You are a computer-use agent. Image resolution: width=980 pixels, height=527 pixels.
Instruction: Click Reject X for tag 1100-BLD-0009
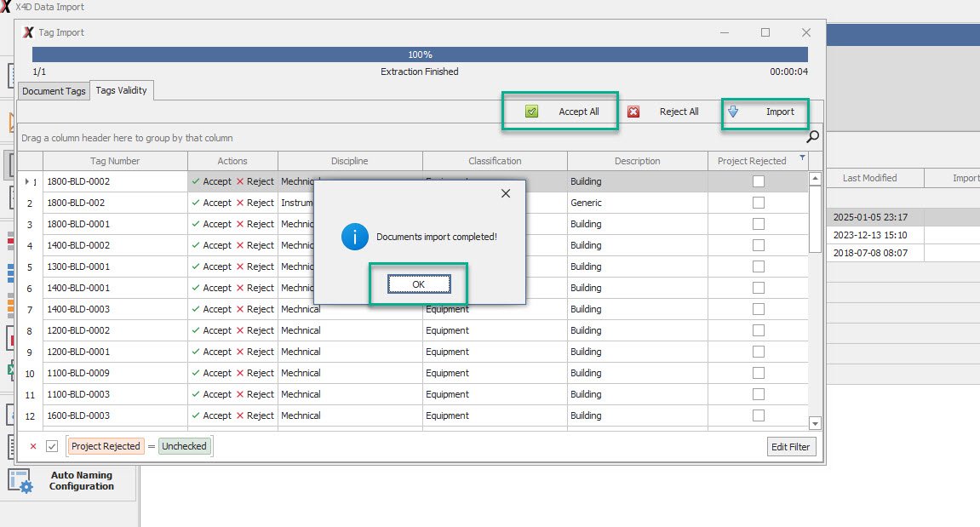pos(240,373)
